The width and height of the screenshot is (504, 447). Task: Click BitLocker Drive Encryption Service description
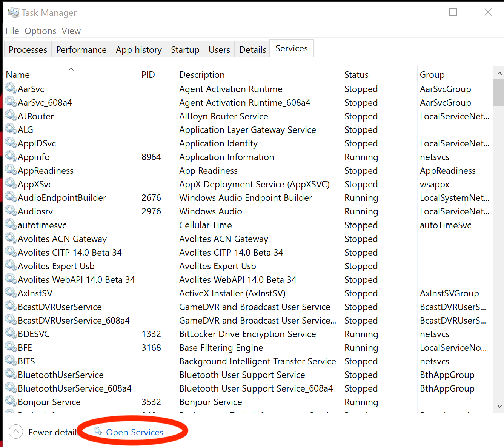coord(247,334)
